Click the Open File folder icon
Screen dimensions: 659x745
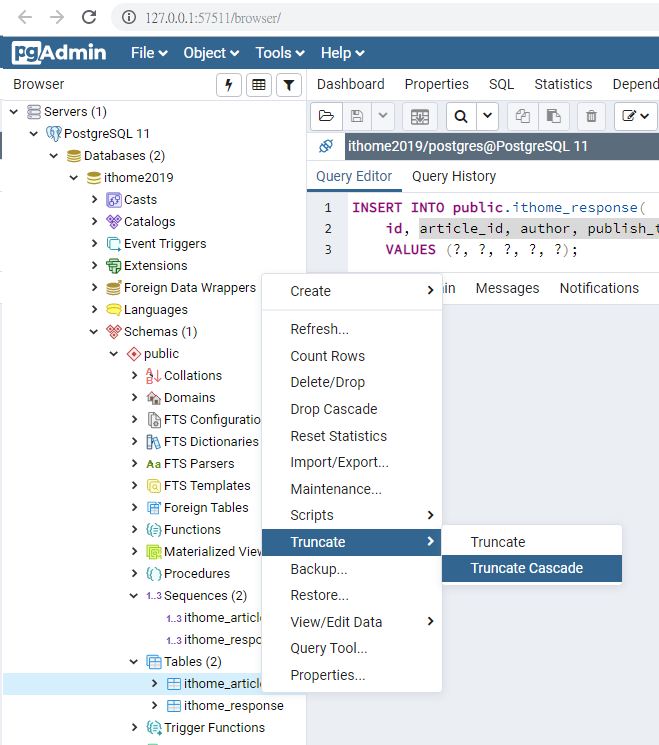pos(326,116)
